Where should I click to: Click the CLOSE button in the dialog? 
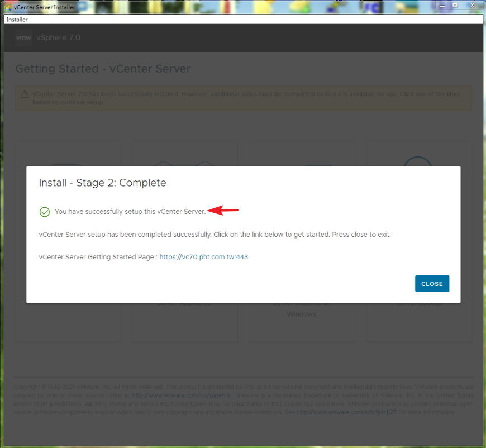[432, 283]
